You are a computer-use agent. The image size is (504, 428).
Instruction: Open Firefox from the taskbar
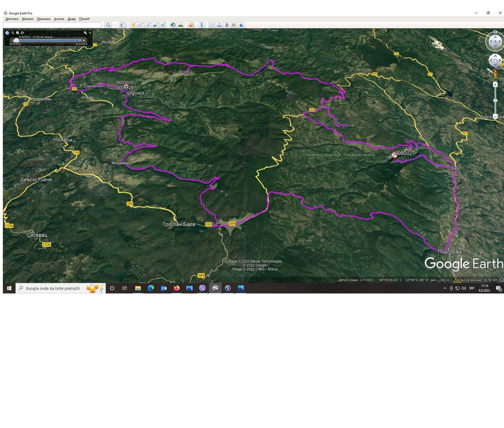[x=176, y=288]
